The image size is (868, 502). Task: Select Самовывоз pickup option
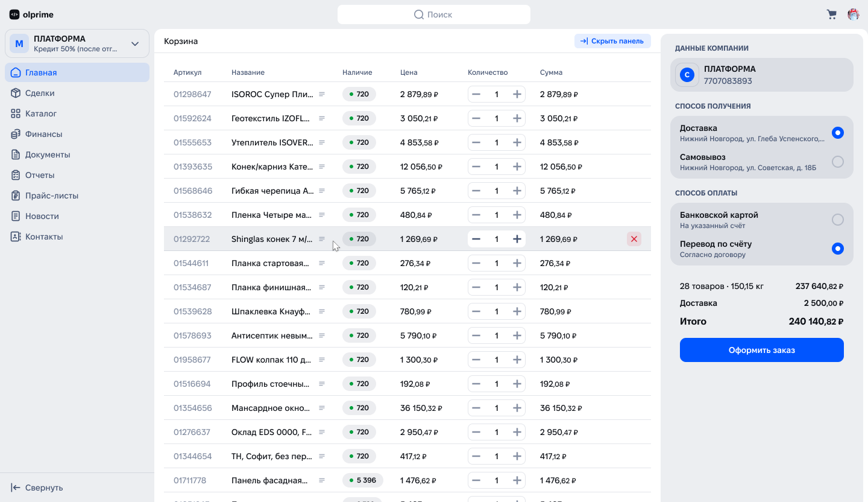click(x=837, y=162)
